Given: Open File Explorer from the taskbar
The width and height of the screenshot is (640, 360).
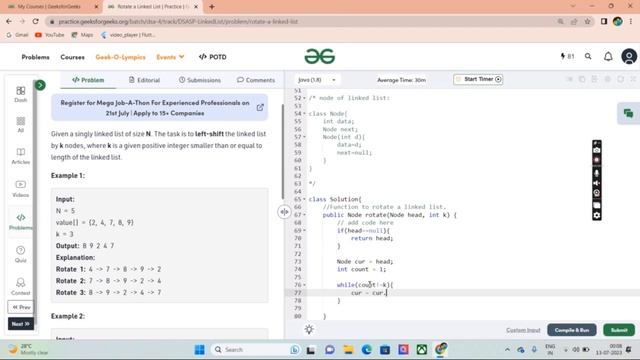Looking at the screenshot, I should point(348,350).
